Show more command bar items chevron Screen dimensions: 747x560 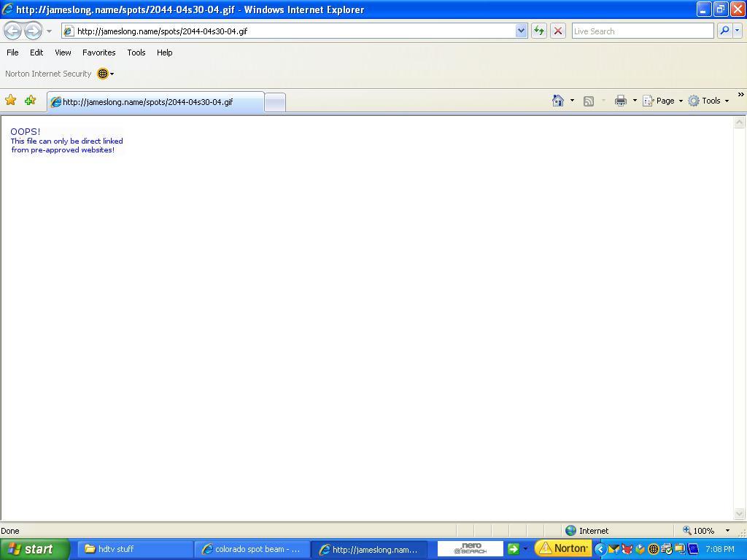(741, 94)
